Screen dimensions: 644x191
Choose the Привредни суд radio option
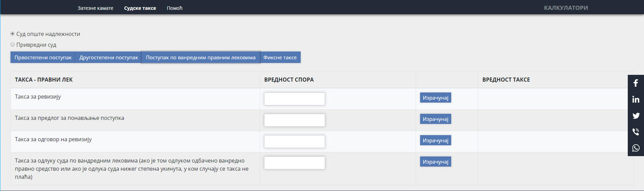(13, 45)
